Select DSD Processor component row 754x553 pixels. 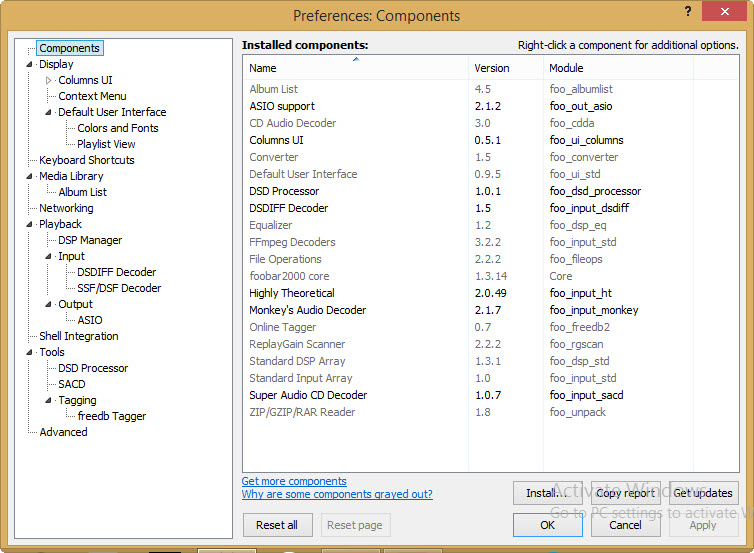click(x=490, y=191)
